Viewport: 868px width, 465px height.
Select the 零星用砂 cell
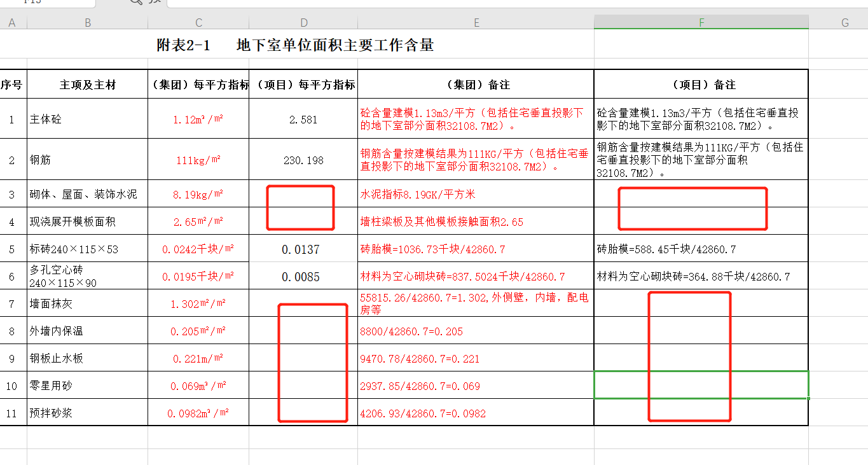pos(88,385)
